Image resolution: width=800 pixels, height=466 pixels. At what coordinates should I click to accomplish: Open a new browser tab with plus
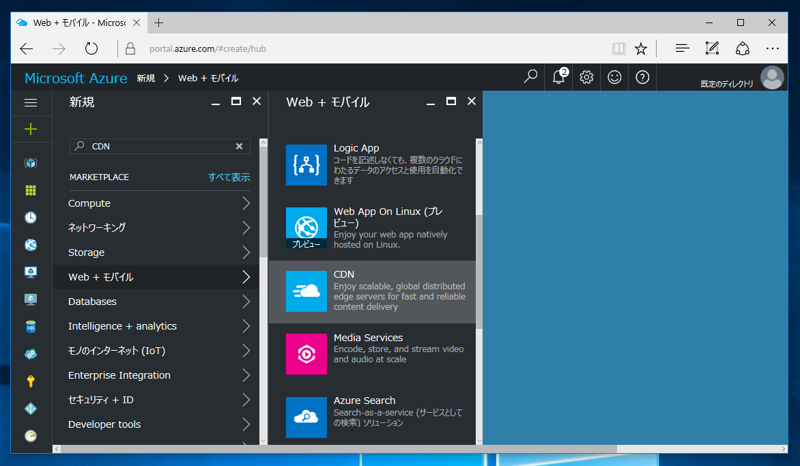click(159, 23)
